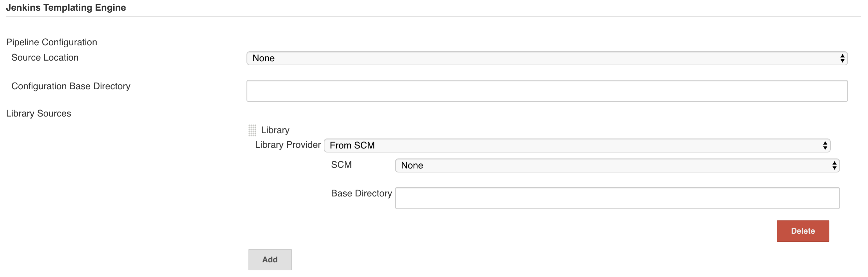This screenshot has height=277, width=868.
Task: Open the Library Provider dropdown
Action: pos(576,145)
